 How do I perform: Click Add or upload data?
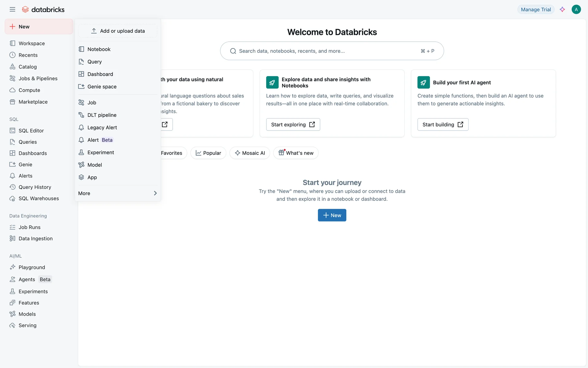118,31
